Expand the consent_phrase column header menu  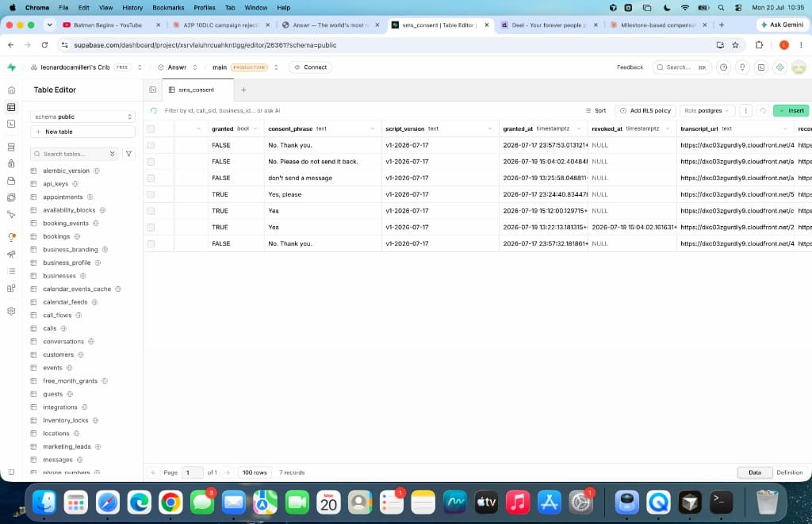[373, 129]
